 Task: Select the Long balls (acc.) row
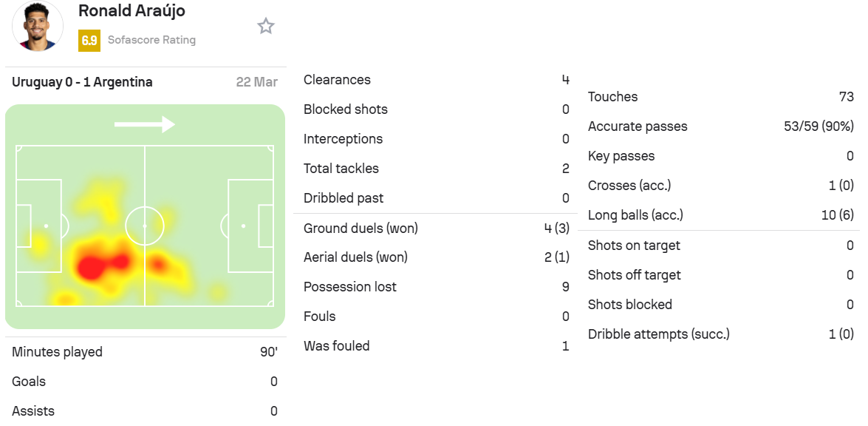[x=721, y=215]
